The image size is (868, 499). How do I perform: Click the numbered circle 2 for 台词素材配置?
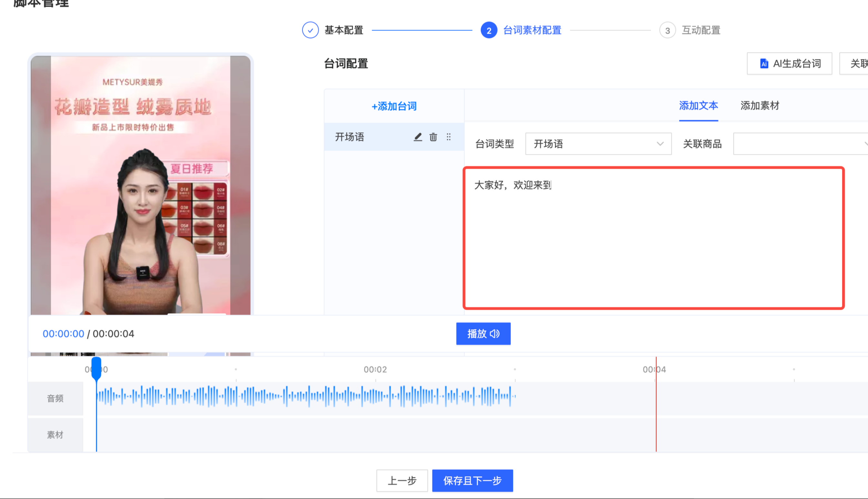click(x=489, y=30)
